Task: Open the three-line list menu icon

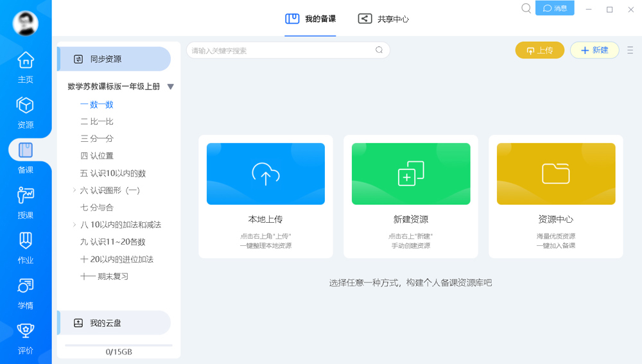Action: (x=630, y=50)
